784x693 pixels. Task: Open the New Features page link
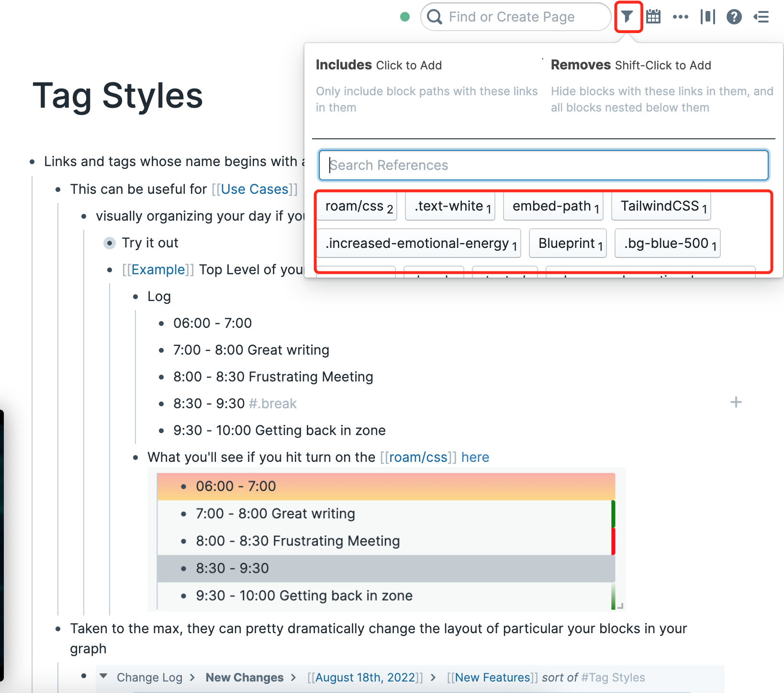pos(492,677)
